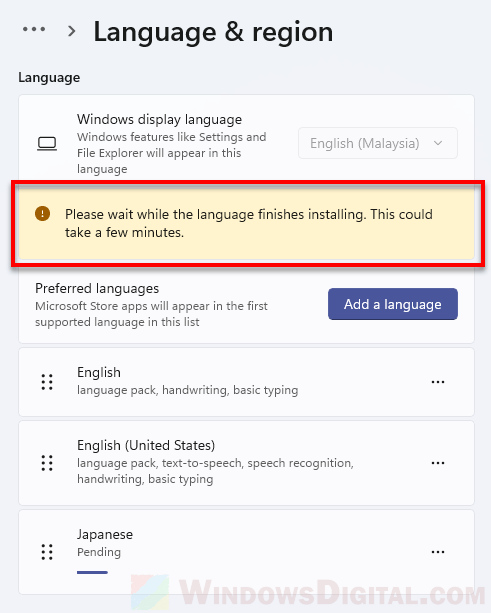Click the breadcrumb chevron arrow
491x613 pixels.
pyautogui.click(x=72, y=31)
